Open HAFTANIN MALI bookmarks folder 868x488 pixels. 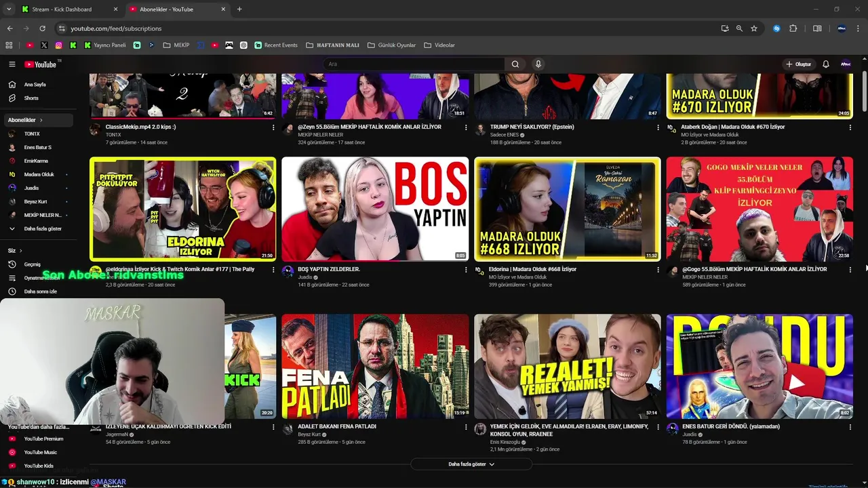pyautogui.click(x=333, y=45)
